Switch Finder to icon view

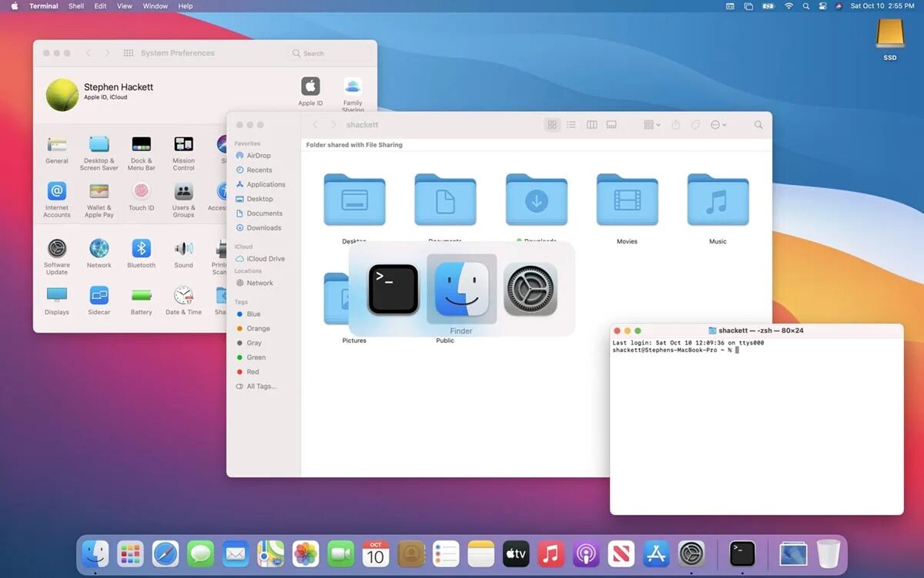[x=551, y=125]
